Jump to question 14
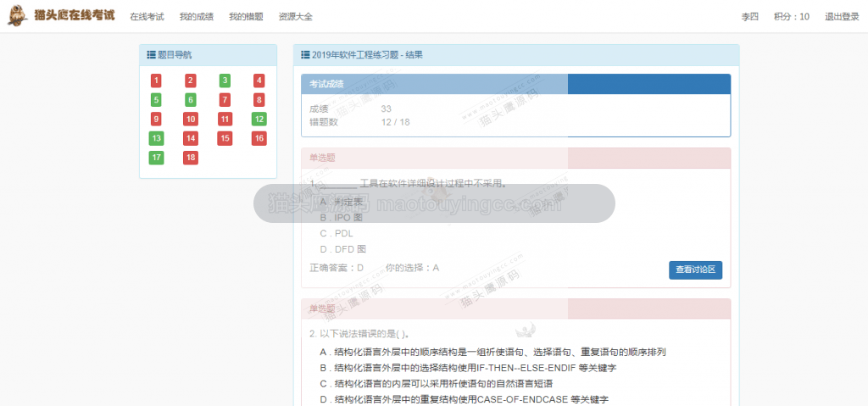The image size is (868, 406). coord(191,138)
